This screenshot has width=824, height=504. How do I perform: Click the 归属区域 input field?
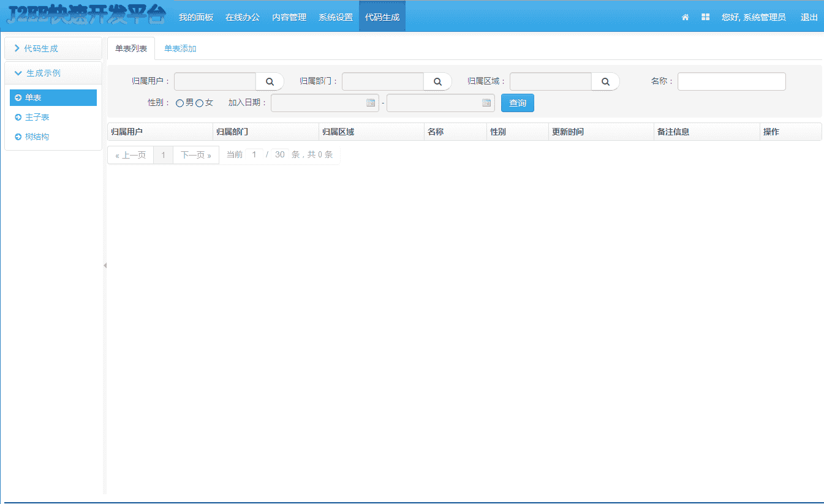tap(551, 81)
